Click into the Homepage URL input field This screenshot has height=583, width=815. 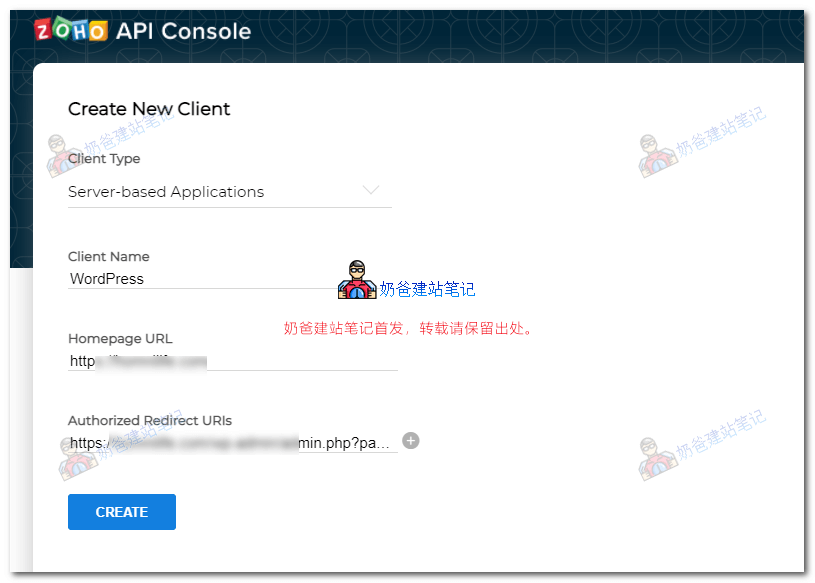tap(230, 360)
